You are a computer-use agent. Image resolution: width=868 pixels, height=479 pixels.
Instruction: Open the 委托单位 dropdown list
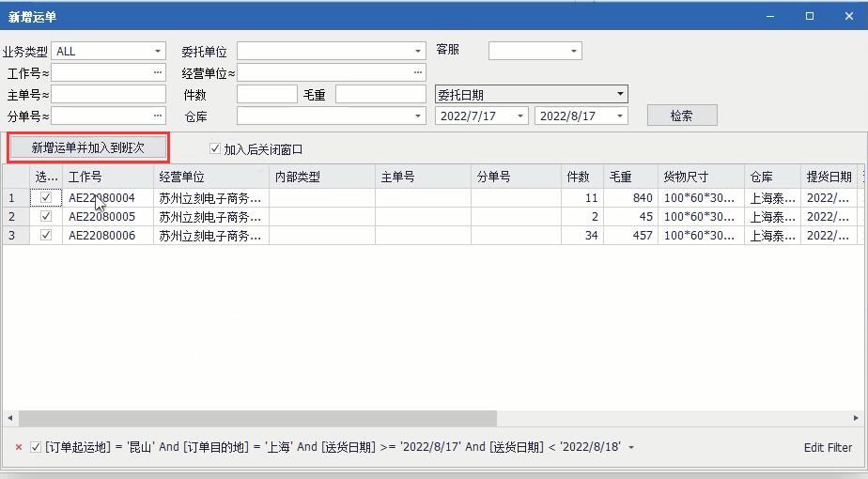coord(417,52)
